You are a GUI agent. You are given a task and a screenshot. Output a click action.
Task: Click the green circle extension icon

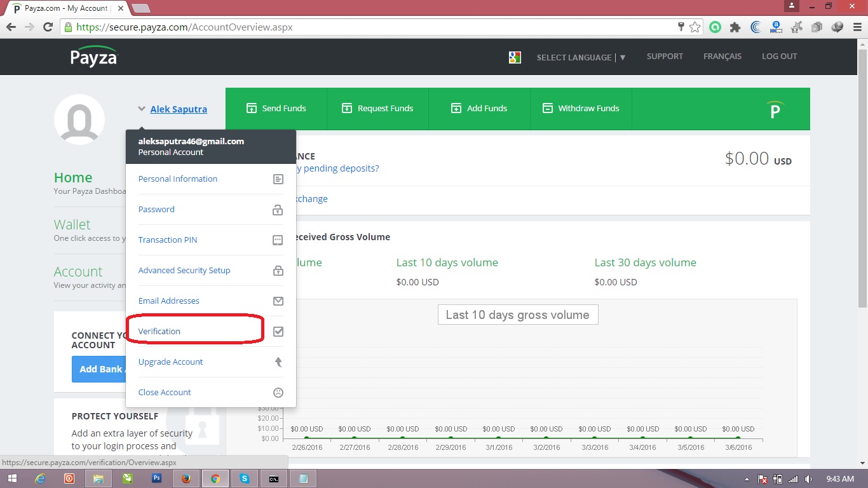tap(715, 27)
